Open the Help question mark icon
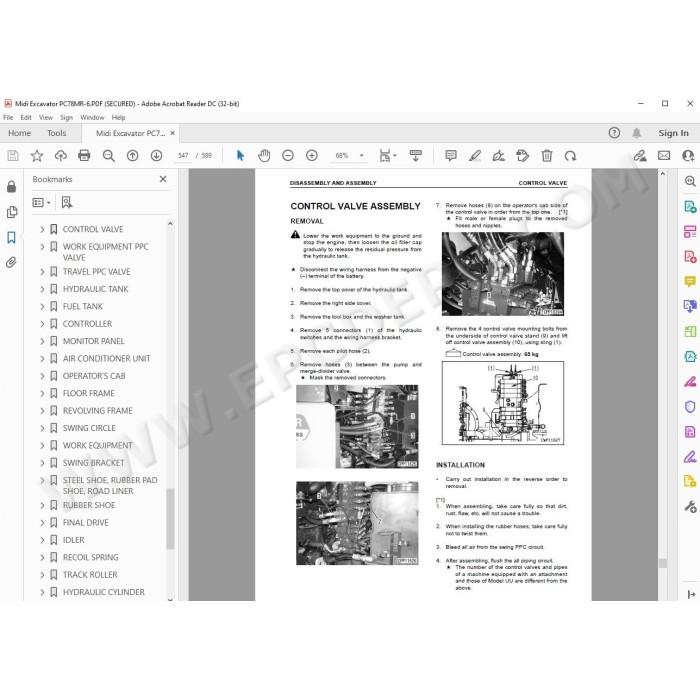700x700 pixels. click(614, 133)
